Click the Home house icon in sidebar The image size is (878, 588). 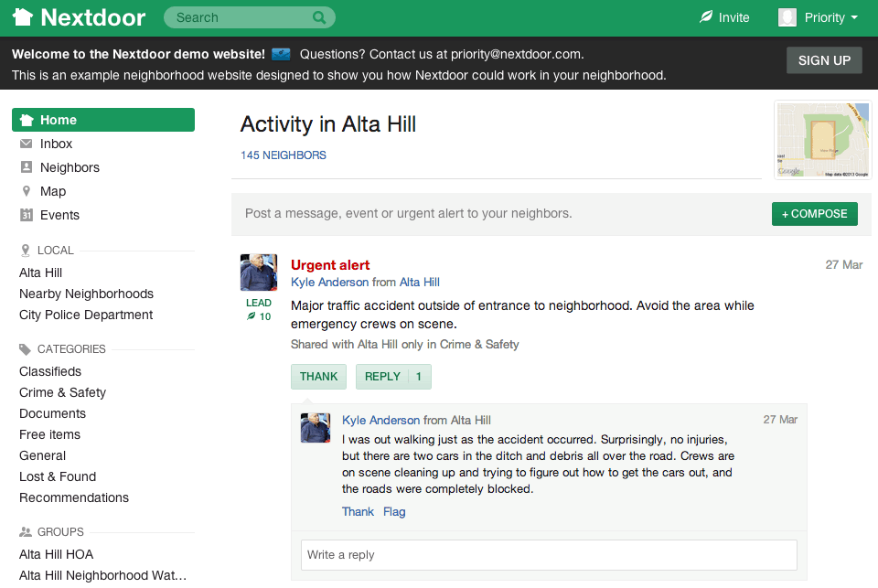point(27,120)
